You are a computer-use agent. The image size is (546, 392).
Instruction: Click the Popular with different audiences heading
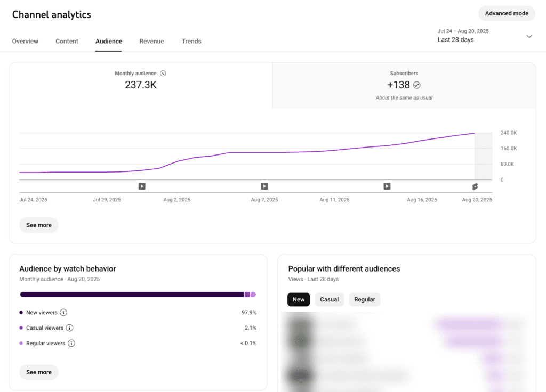coord(344,269)
